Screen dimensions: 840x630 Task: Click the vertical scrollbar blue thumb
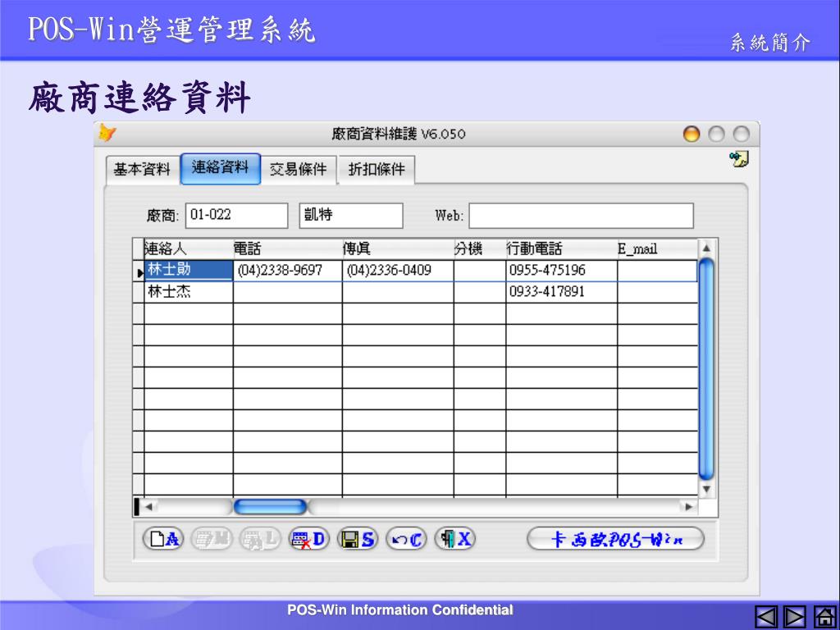coord(706,368)
